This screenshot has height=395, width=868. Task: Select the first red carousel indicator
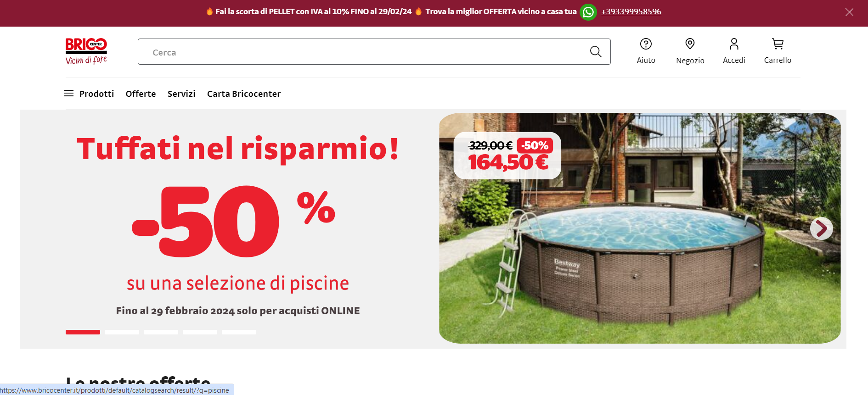click(x=83, y=332)
